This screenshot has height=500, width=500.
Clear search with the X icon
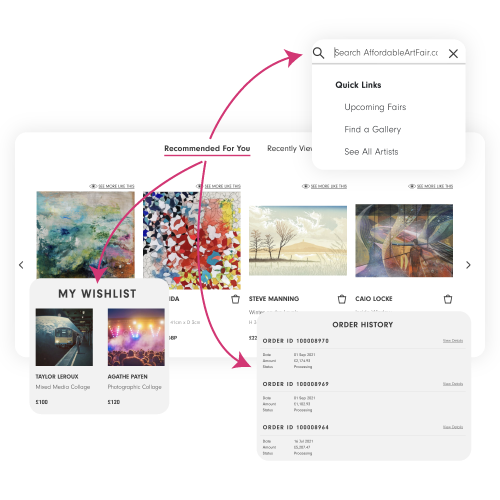click(453, 53)
